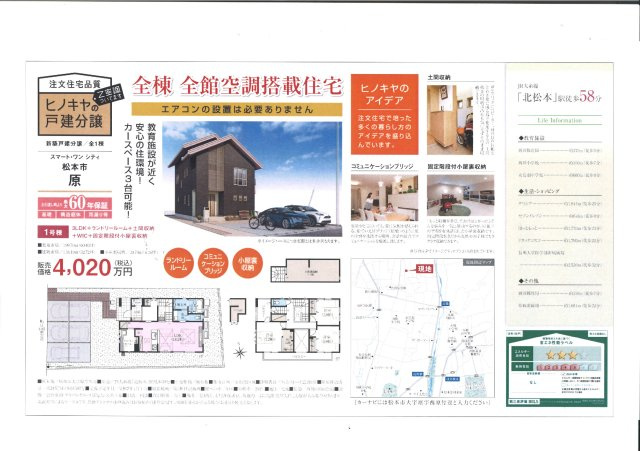Image resolution: width=640 pixels, height=451 pixels.
Task: Click the first floor plan with parking
Action: pos(135,329)
